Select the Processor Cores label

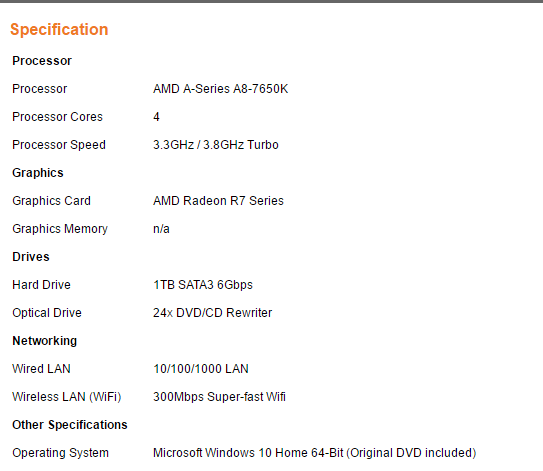(57, 117)
